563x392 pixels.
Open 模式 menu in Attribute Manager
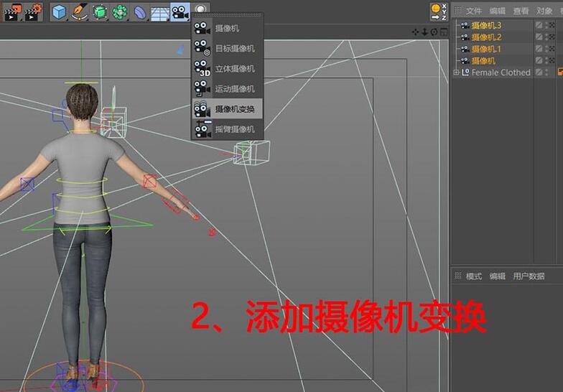point(474,276)
